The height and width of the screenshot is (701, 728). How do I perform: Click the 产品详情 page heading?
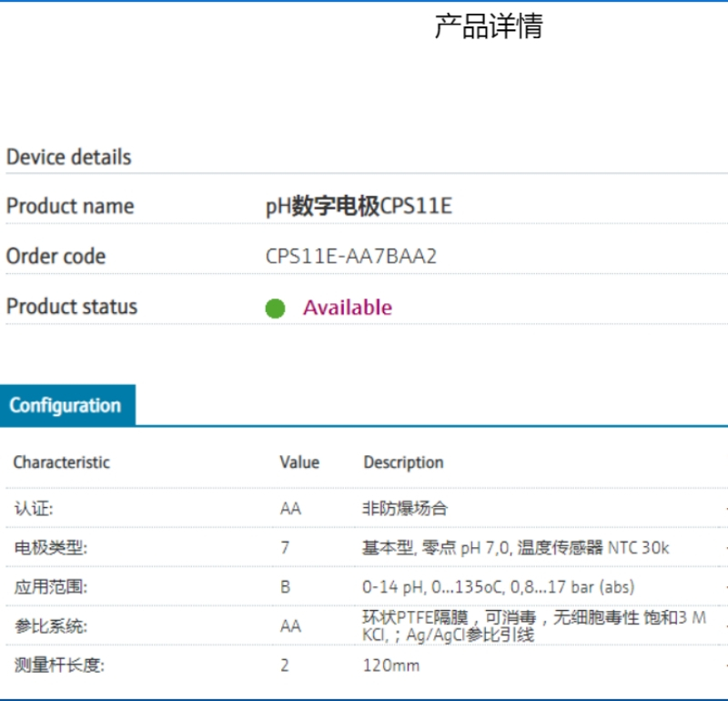pos(488,27)
